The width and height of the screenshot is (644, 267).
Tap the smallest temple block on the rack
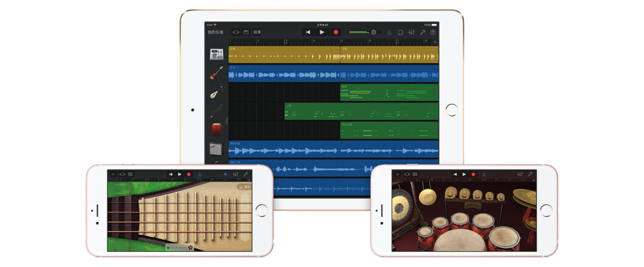pos(500,197)
